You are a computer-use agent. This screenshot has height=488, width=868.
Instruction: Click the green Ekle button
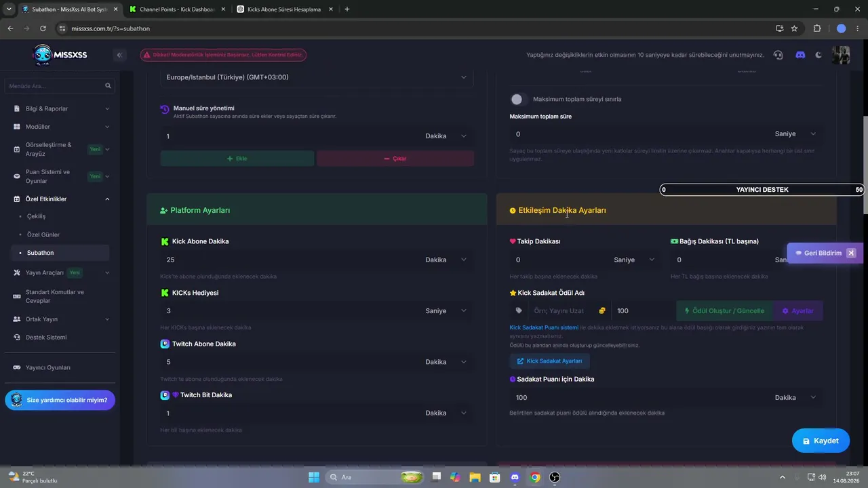point(237,159)
